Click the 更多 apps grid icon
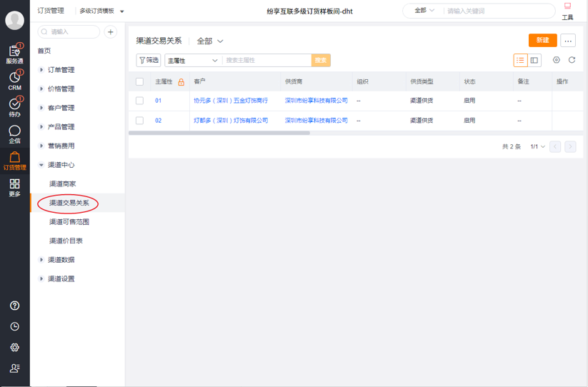Image resolution: width=588 pixels, height=387 pixels. (14, 187)
